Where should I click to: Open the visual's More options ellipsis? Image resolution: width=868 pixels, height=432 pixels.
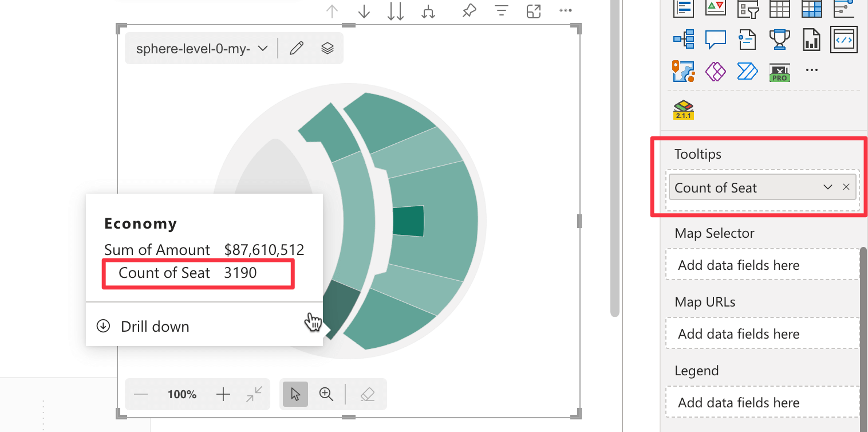pos(565,10)
